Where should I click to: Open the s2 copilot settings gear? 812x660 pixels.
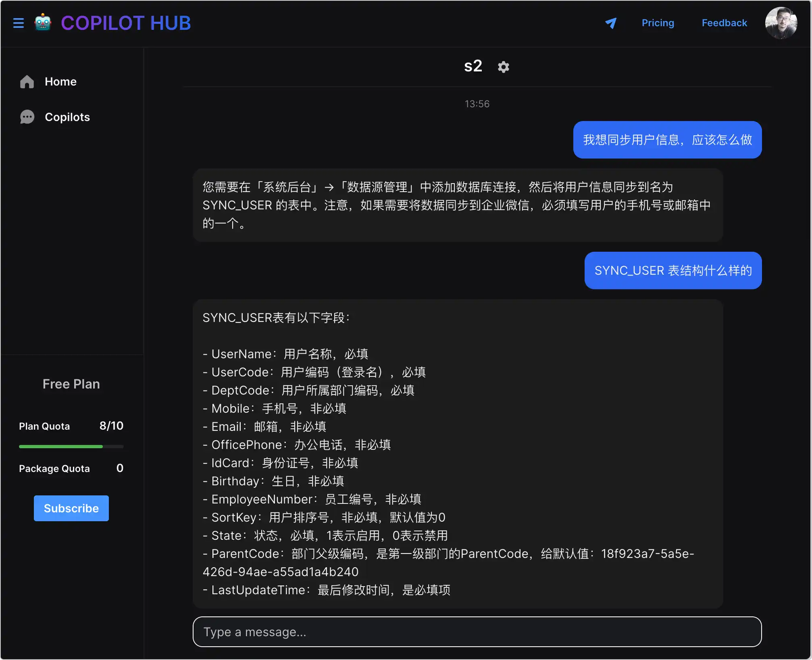point(503,67)
